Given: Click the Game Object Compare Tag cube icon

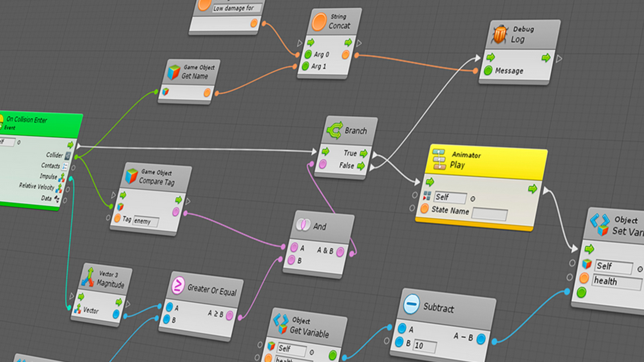Looking at the screenshot, I should pyautogui.click(x=131, y=176).
